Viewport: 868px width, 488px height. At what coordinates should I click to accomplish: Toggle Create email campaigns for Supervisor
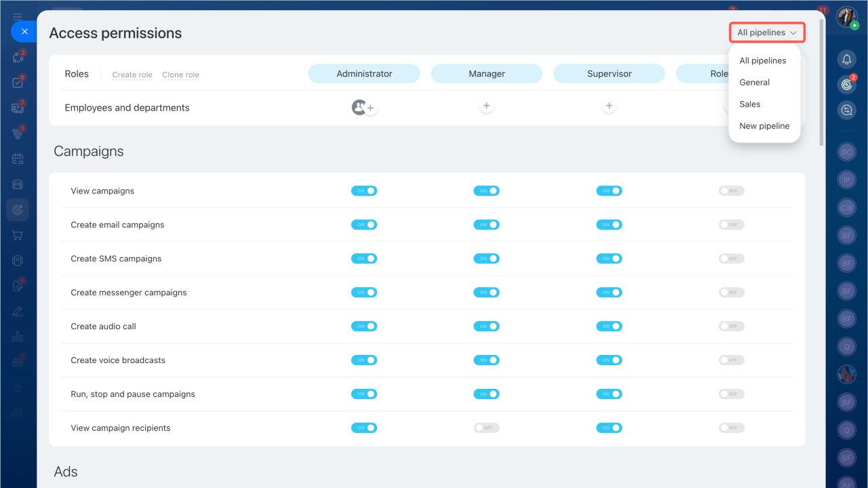click(x=609, y=225)
